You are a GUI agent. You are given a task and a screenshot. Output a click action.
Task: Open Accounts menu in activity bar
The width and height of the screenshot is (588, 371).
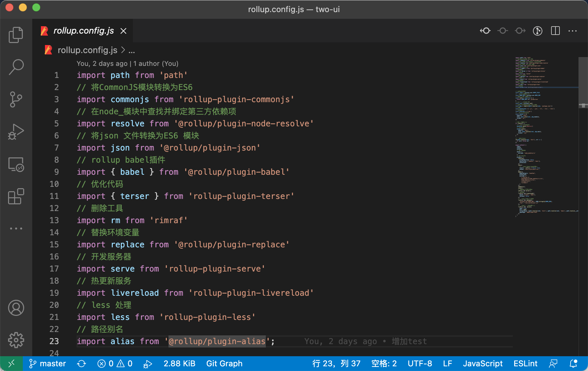[16, 308]
